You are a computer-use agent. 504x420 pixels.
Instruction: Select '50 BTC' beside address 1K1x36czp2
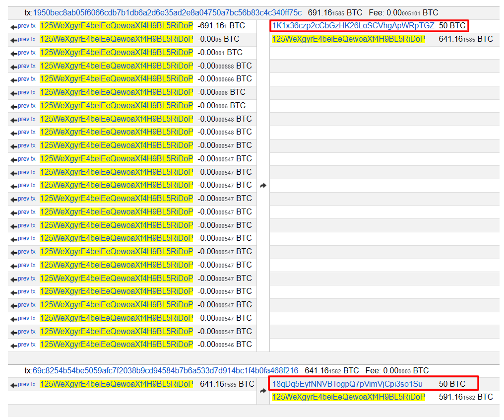pyautogui.click(x=452, y=26)
